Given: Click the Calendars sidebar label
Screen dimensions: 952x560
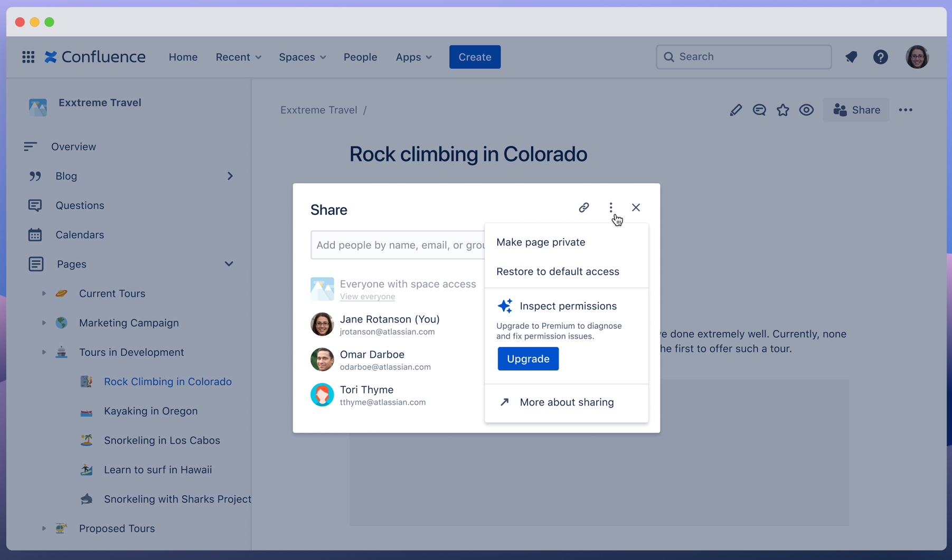Looking at the screenshot, I should (x=80, y=235).
